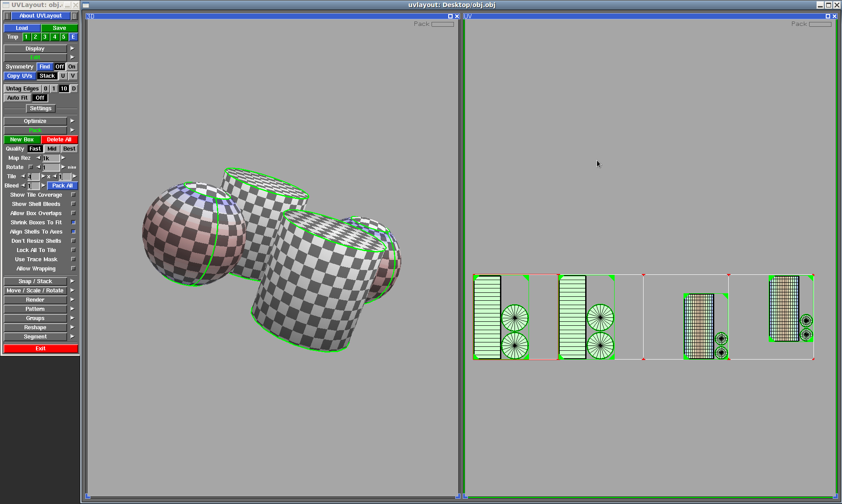
Task: Toggle Shrink Boxes To Fit checkbox
Action: click(73, 223)
